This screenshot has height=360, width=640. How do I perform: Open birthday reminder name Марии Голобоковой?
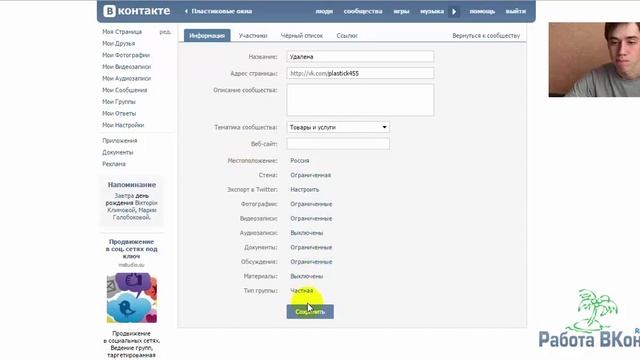click(133, 214)
